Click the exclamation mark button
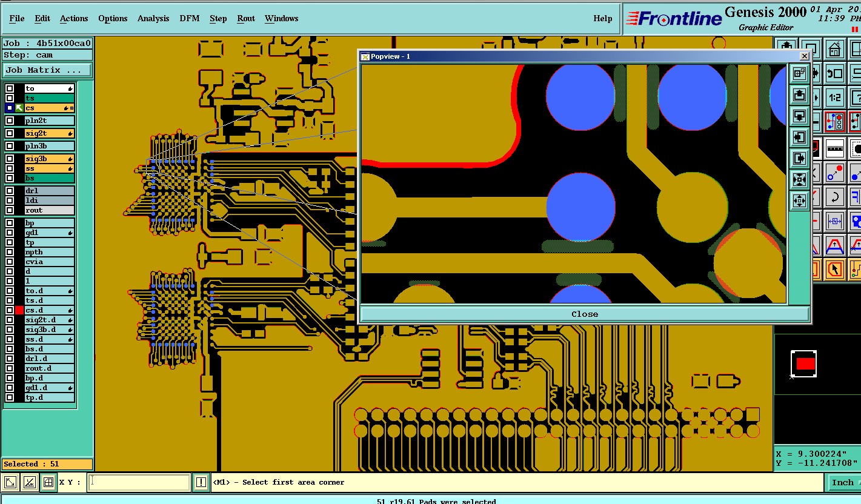Image resolution: width=861 pixels, height=504 pixels. tap(201, 483)
